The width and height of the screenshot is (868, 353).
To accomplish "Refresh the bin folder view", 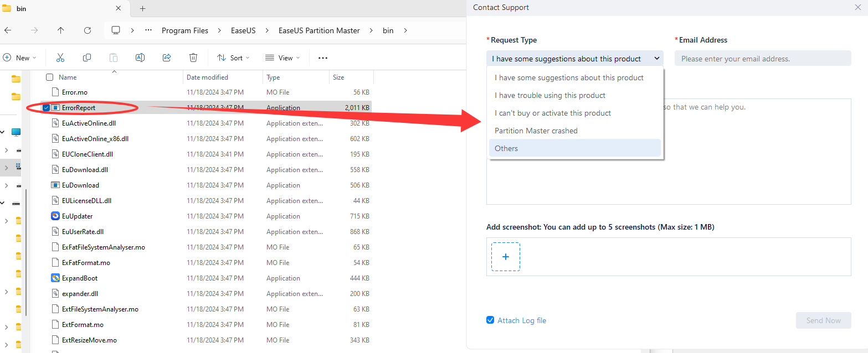I will click(88, 30).
